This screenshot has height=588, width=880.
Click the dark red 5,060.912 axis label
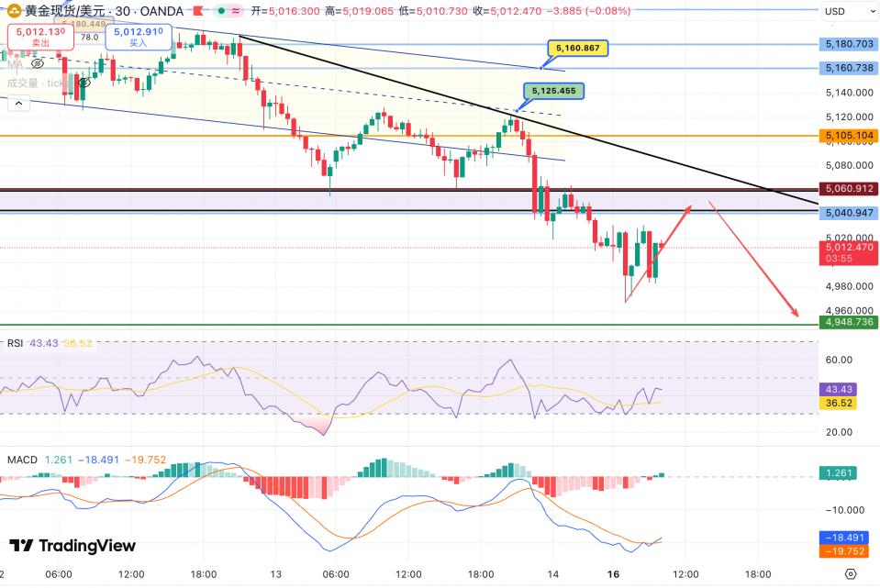coord(849,189)
